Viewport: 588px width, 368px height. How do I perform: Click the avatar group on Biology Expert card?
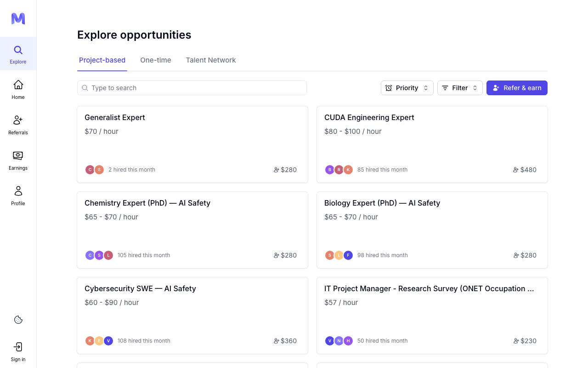click(339, 255)
